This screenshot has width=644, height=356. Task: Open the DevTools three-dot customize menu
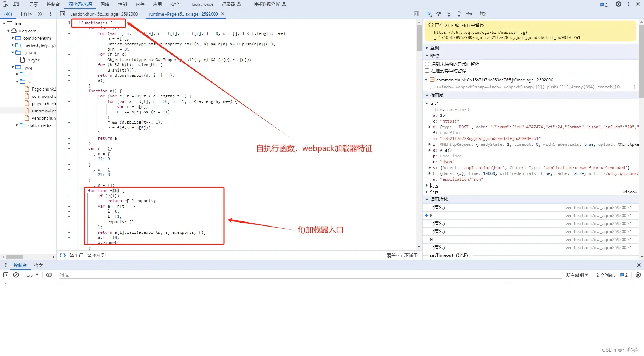tap(629, 4)
